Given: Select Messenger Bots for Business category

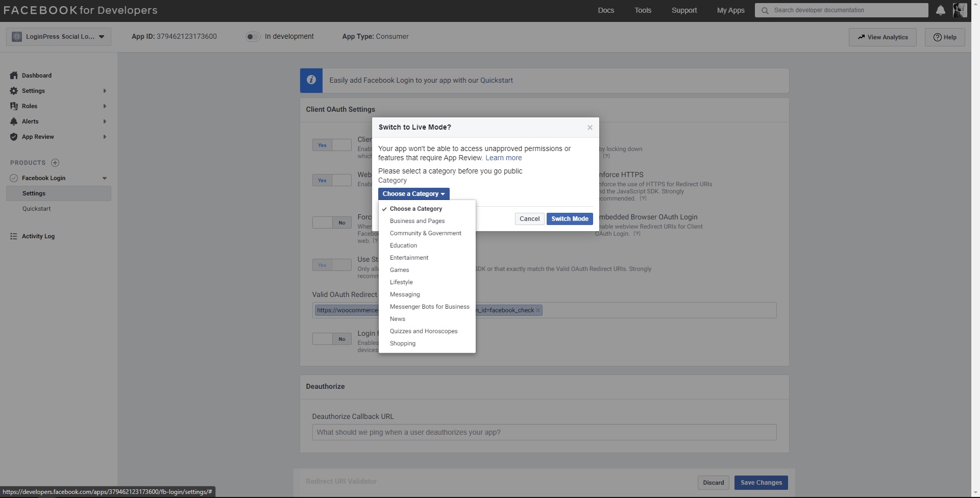Looking at the screenshot, I should pos(427,307).
